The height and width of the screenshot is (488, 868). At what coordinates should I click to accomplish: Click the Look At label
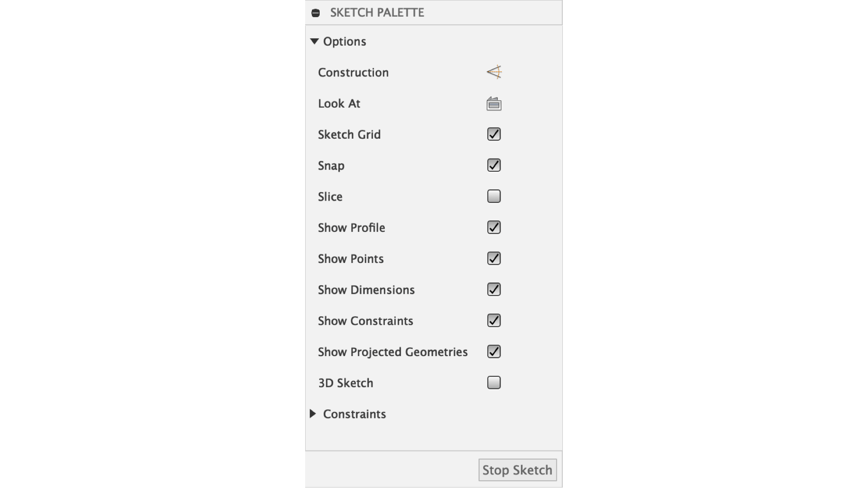click(339, 103)
